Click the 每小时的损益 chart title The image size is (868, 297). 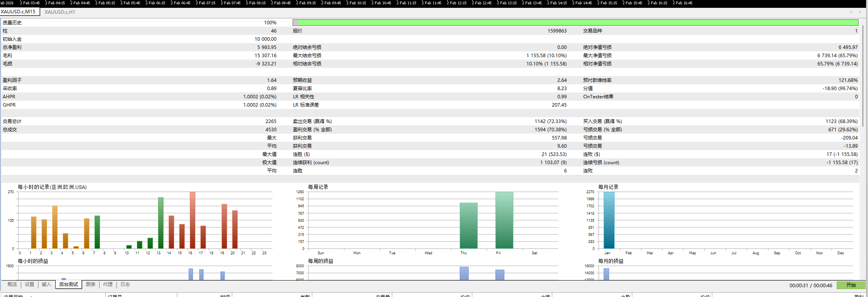(33, 261)
